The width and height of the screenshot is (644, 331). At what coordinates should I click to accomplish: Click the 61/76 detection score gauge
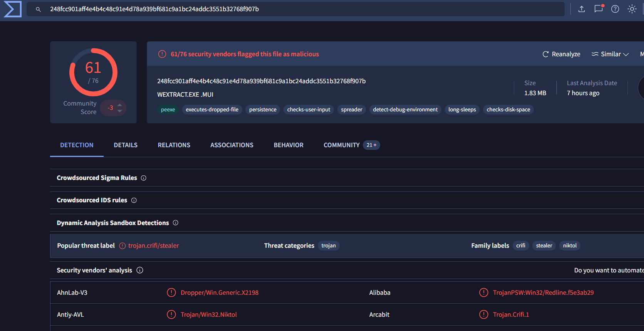(93, 72)
